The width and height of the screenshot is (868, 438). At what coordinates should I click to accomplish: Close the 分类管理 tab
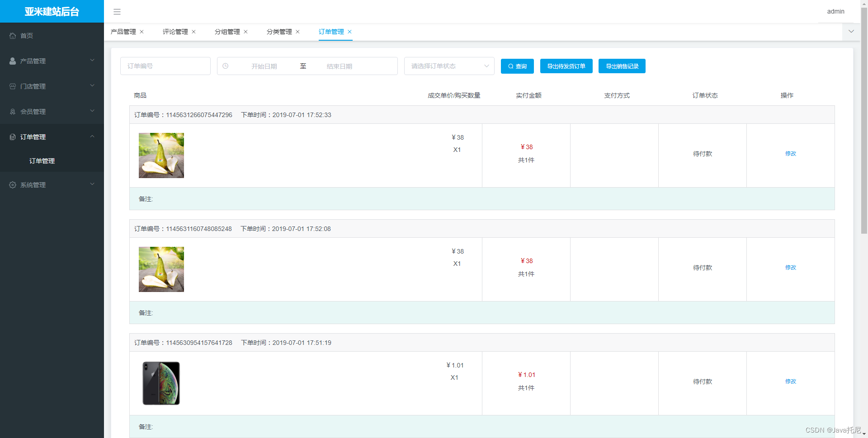coord(297,32)
